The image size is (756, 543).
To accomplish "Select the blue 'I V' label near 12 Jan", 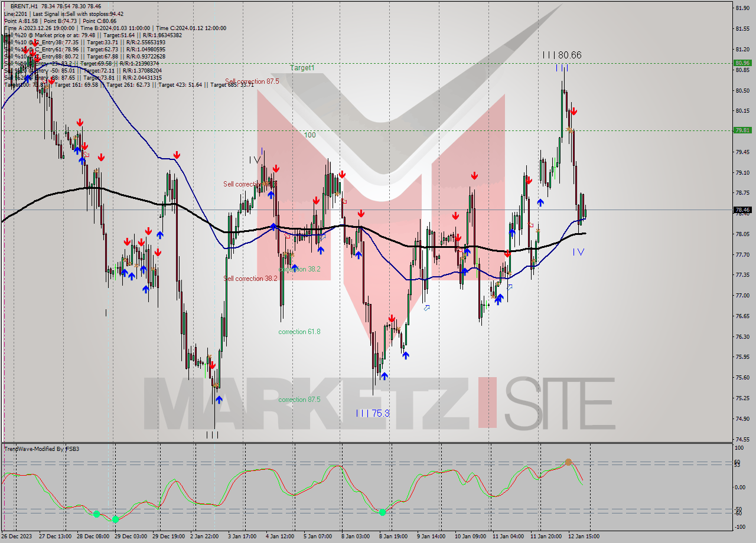I will click(578, 252).
